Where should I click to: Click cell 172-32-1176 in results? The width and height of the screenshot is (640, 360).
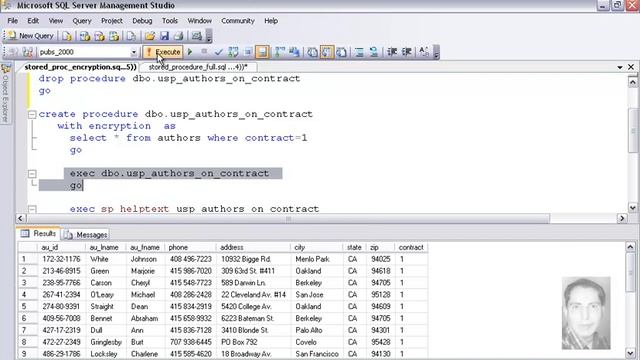pyautogui.click(x=62, y=259)
